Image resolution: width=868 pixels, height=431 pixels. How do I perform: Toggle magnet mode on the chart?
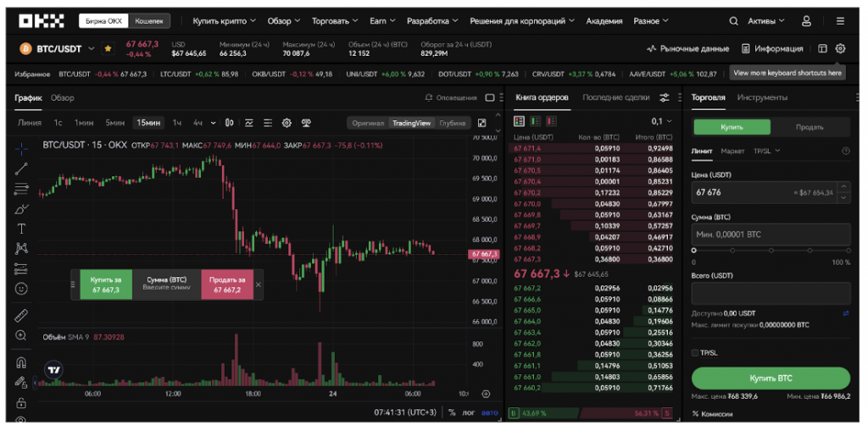[21, 362]
